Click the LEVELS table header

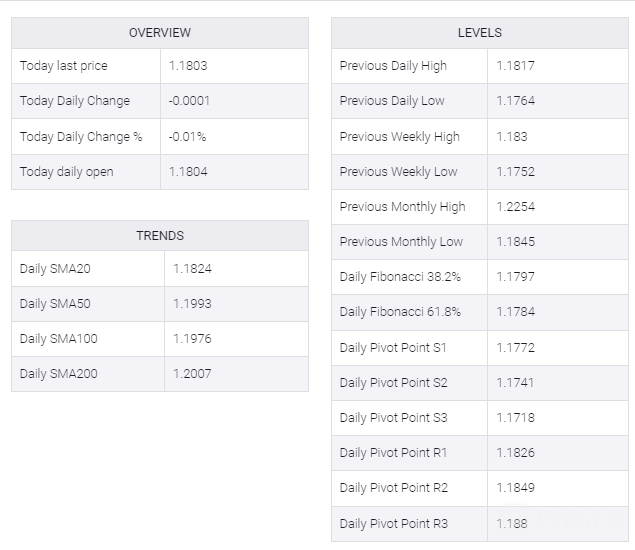pos(480,33)
